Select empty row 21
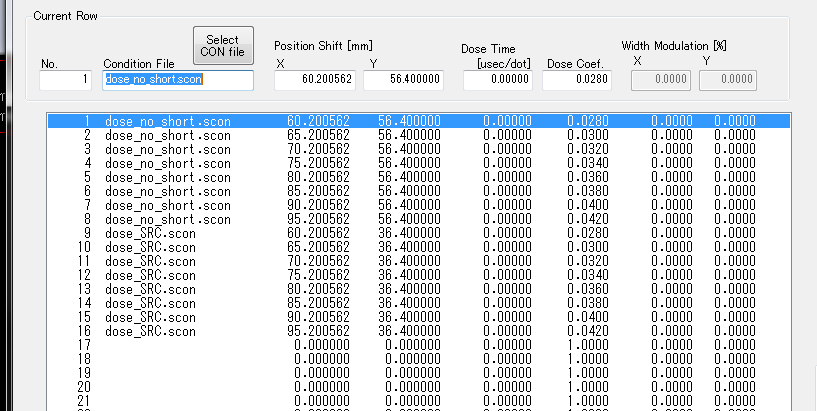The image size is (817, 411). click(x=419, y=401)
